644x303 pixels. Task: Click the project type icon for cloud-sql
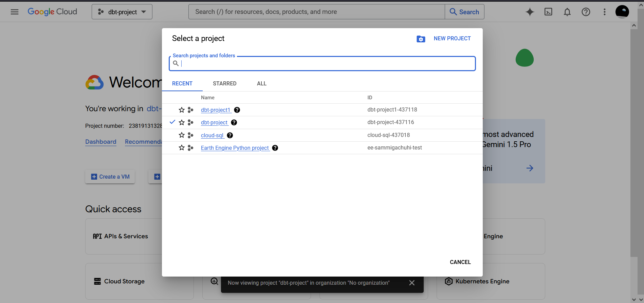pyautogui.click(x=190, y=135)
